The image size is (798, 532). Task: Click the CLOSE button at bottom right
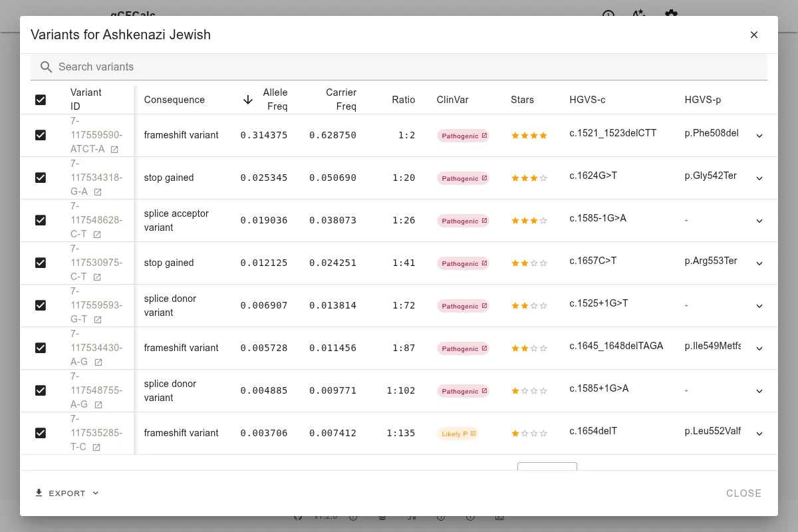[x=743, y=493]
